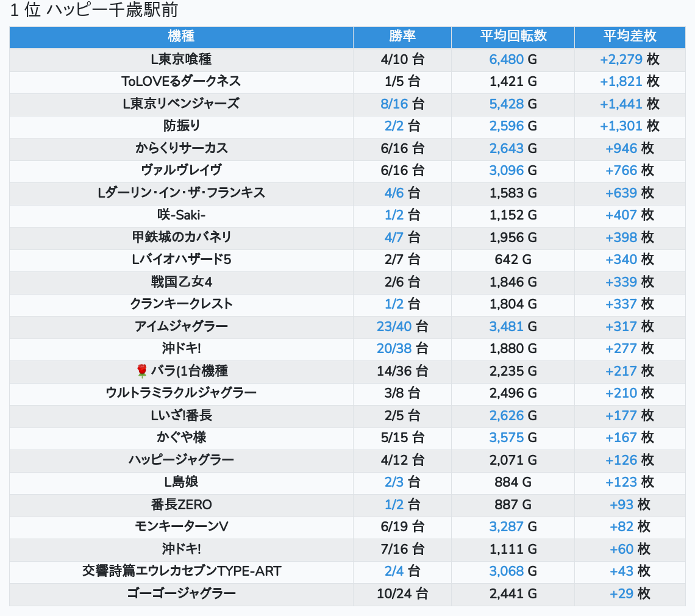Pick 'Lダーリン･イン･ザ･フランキス' from the list
Screen dimensions: 695x616
(181, 193)
